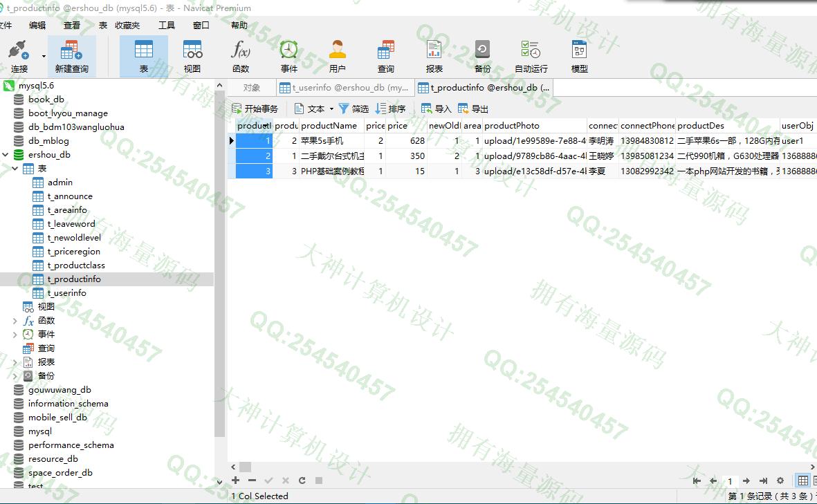Click Begin Transaction (开始事务) button
The height and width of the screenshot is (504, 817).
(x=255, y=109)
